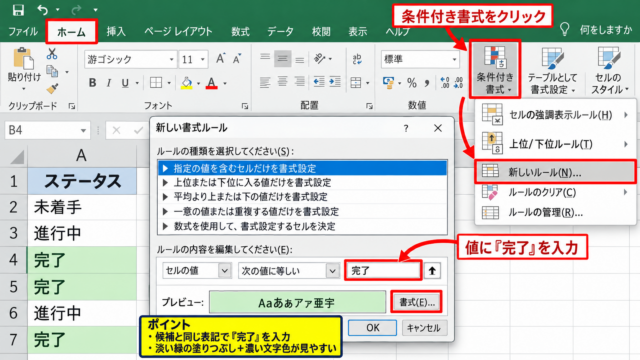
Task: Open セルのスタイル gallery
Action: pos(609,70)
